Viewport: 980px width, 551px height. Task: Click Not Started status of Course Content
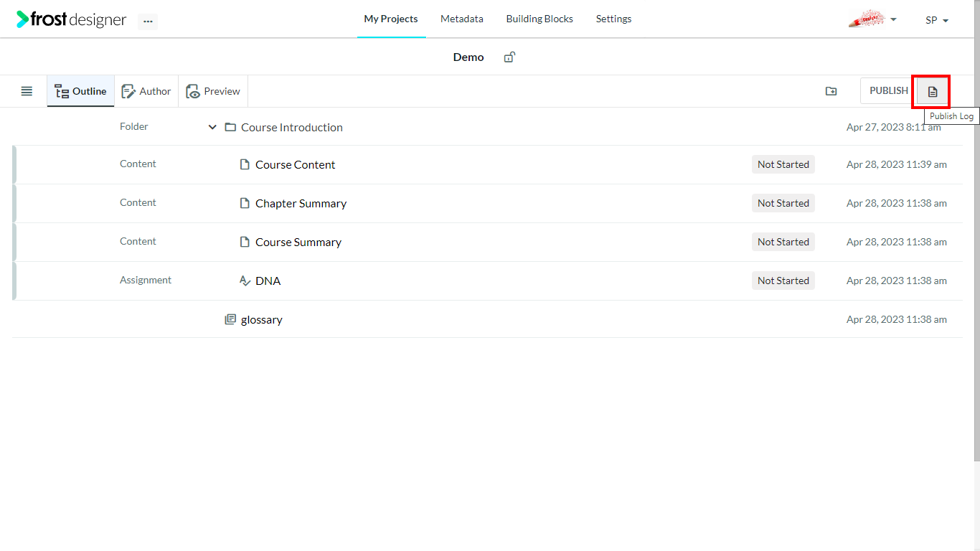point(783,164)
